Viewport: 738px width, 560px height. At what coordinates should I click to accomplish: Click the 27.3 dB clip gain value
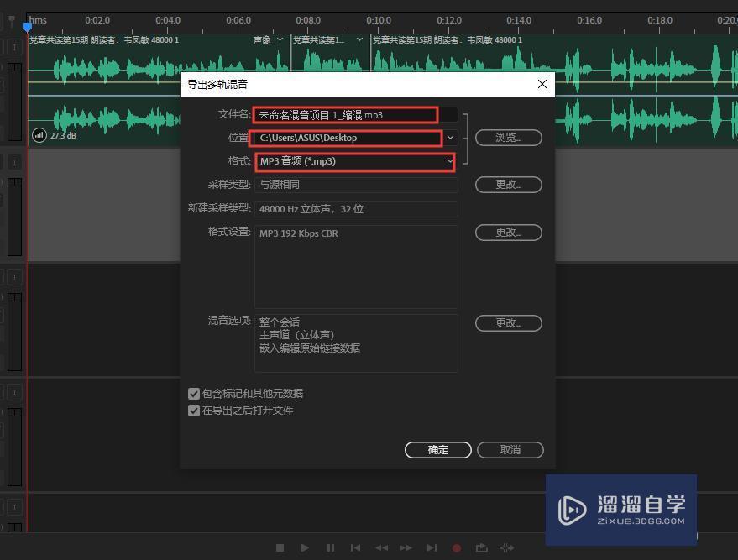(63, 135)
